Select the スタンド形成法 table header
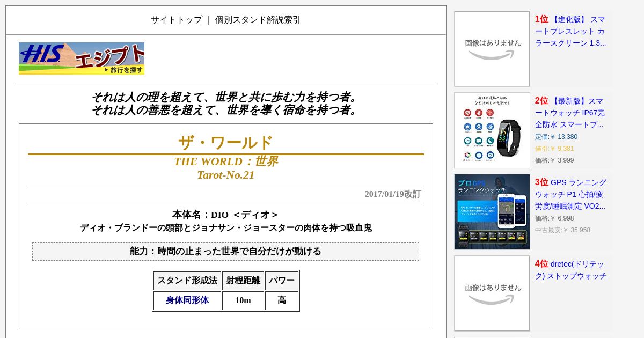The width and height of the screenshot is (644, 338). [x=187, y=281]
